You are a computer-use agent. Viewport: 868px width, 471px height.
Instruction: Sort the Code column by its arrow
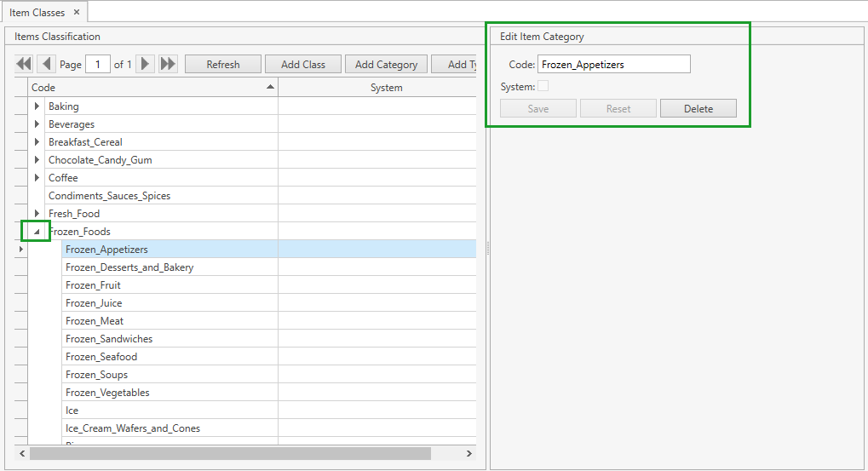coord(270,87)
